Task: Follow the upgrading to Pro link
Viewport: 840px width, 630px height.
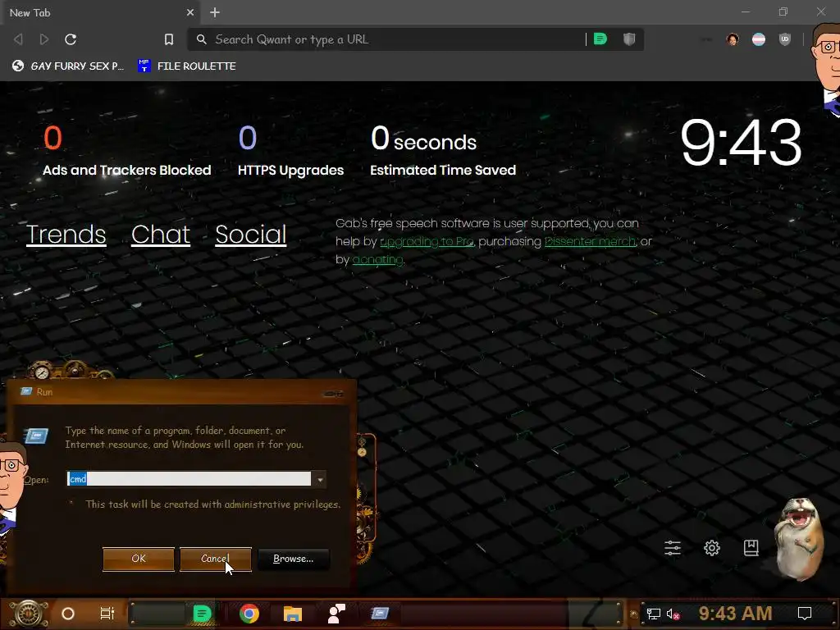Action: coord(427,242)
